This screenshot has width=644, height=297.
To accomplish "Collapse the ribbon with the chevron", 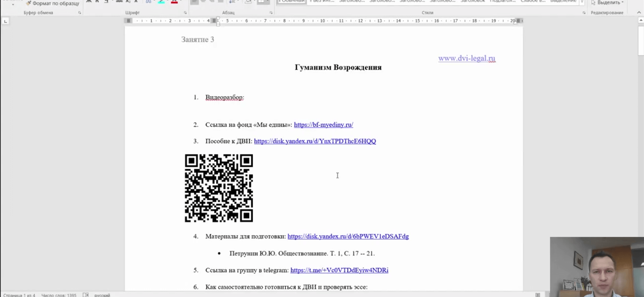I will click(x=639, y=13).
